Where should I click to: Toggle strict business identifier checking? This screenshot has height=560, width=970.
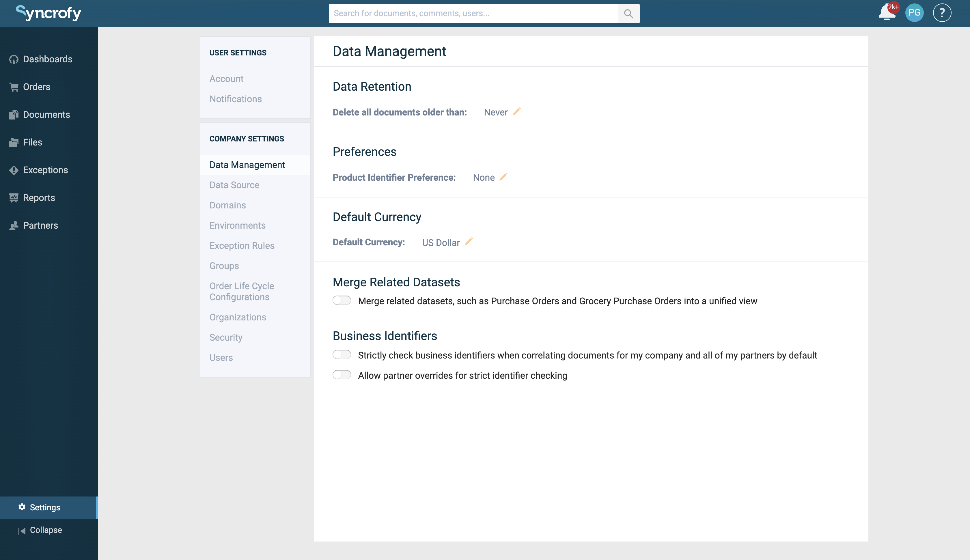[x=342, y=354]
